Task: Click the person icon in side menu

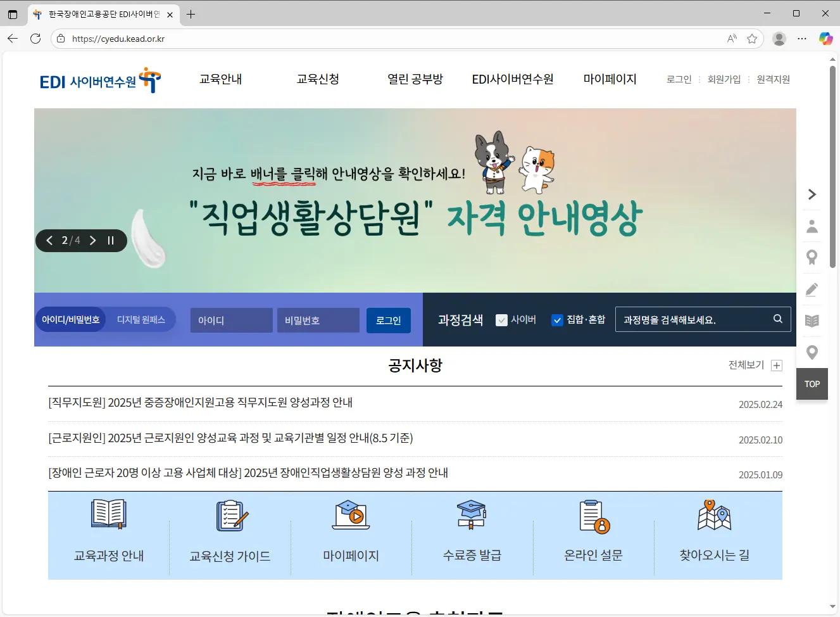Action: pyautogui.click(x=812, y=226)
